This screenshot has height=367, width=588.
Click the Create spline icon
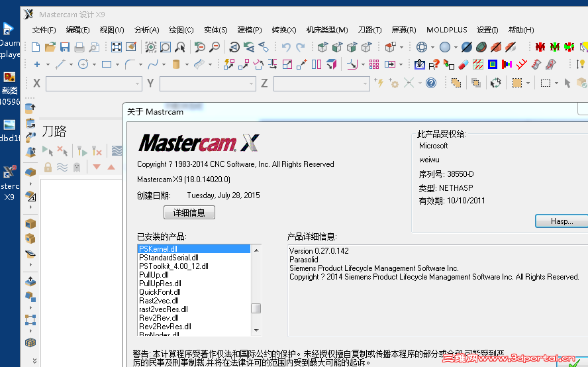[152, 64]
